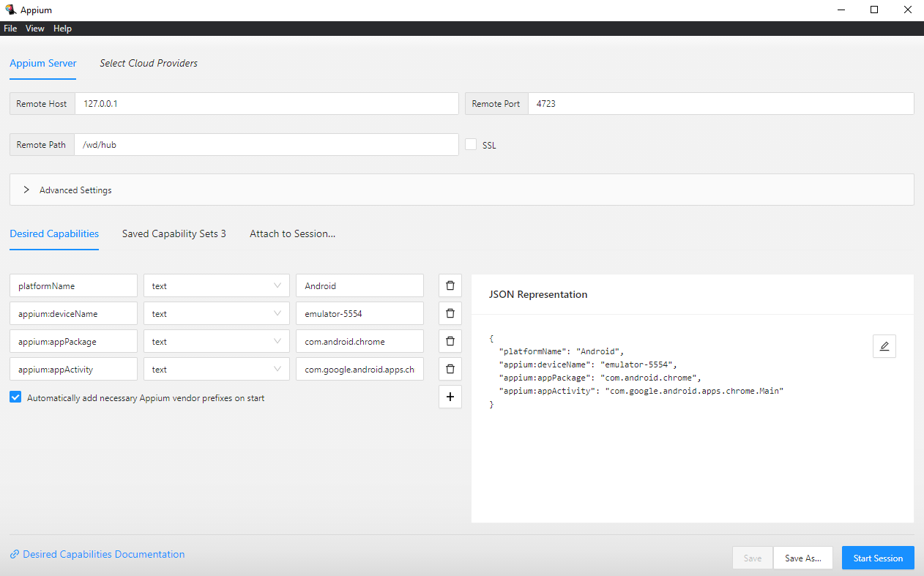Click the Remote Host input field

[x=267, y=103]
